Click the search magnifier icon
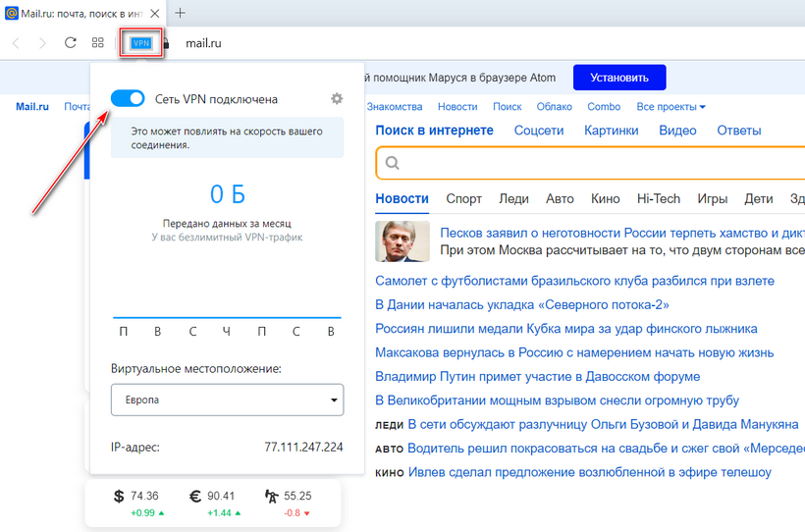Screen dimensions: 805x532 coord(393,163)
